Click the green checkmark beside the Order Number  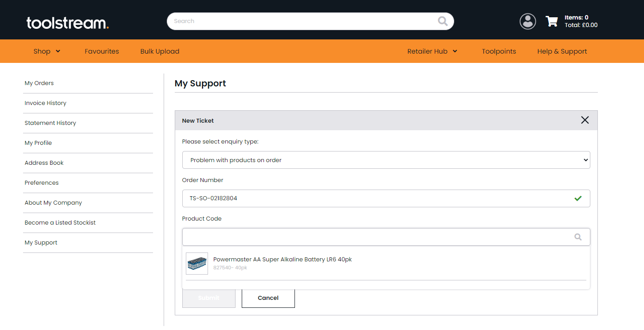578,198
